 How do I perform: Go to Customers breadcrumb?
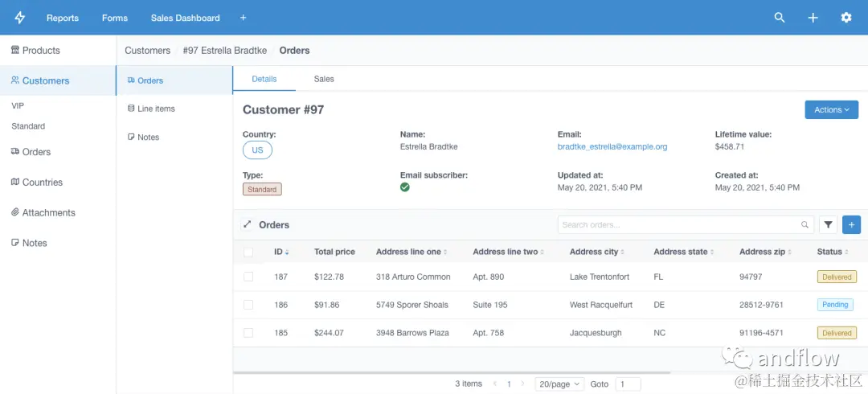pos(147,51)
